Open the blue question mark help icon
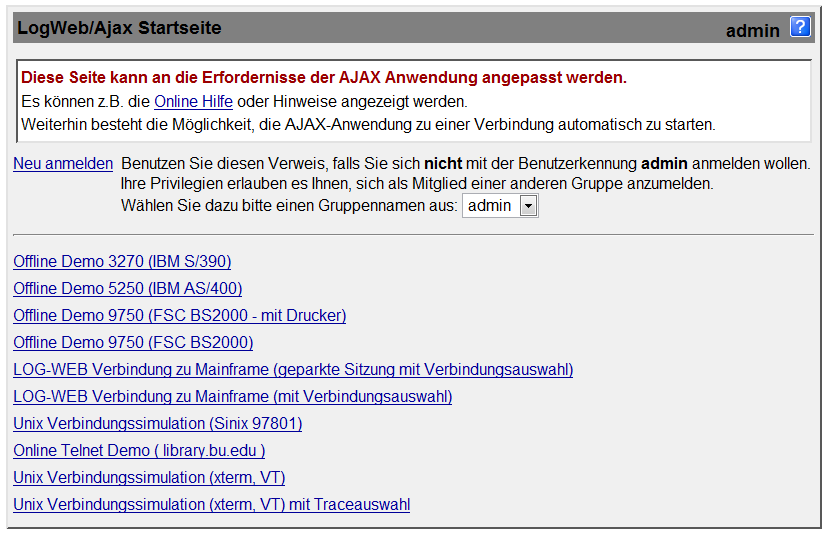The image size is (828, 535). pyautogui.click(x=800, y=27)
